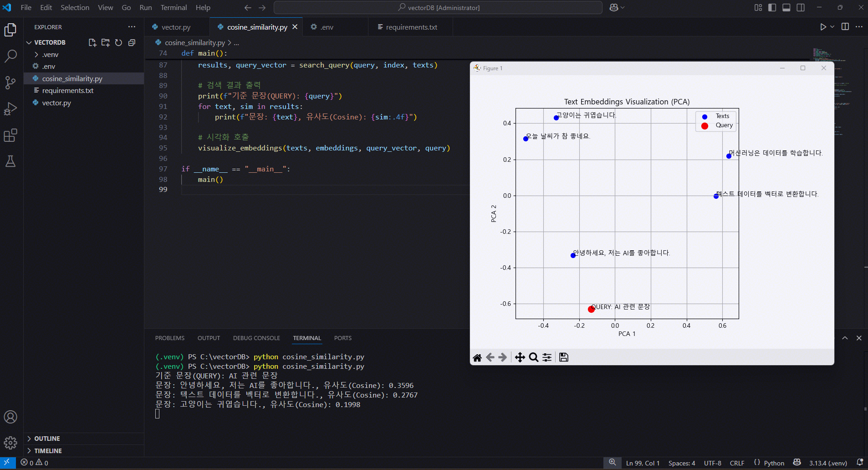Click the matplotlib Save figure icon
Screen dimensions: 868x470
(x=563, y=357)
